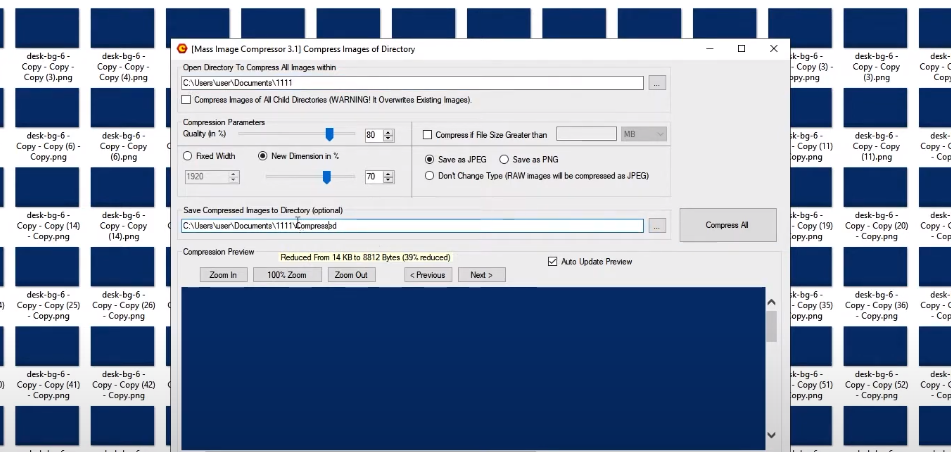The width and height of the screenshot is (951, 452).
Task: Click the compression preview image
Action: [x=473, y=368]
